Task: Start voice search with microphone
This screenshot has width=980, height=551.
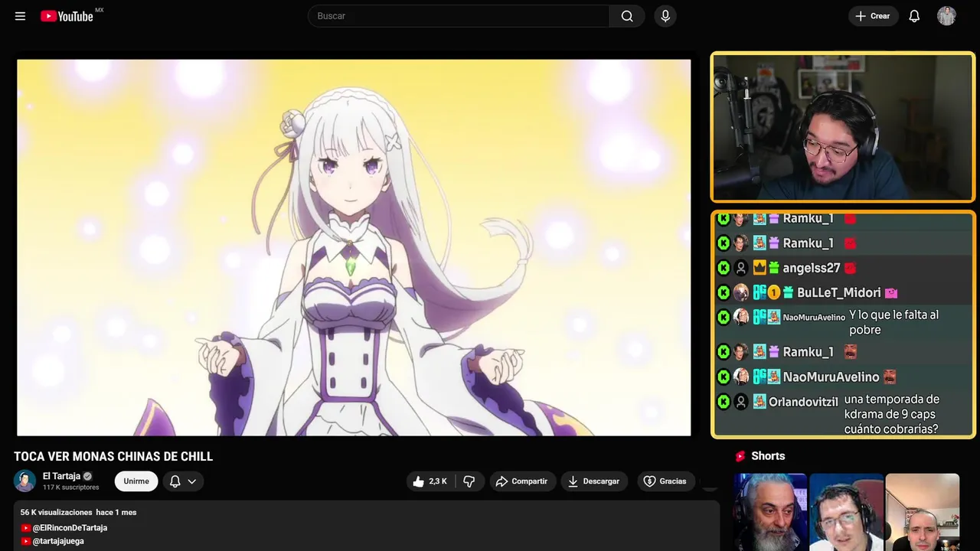Action: point(665,16)
